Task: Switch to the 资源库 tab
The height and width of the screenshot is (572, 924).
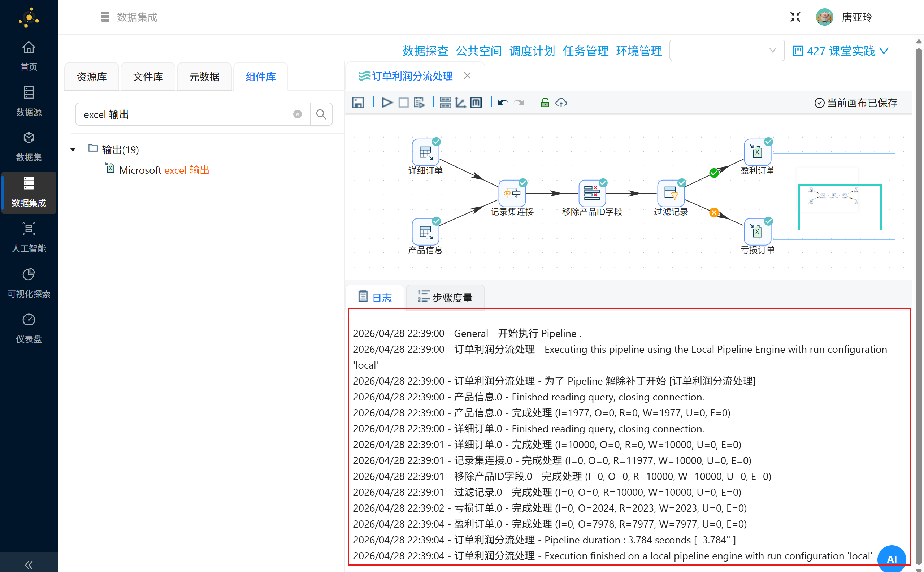Action: click(91, 77)
